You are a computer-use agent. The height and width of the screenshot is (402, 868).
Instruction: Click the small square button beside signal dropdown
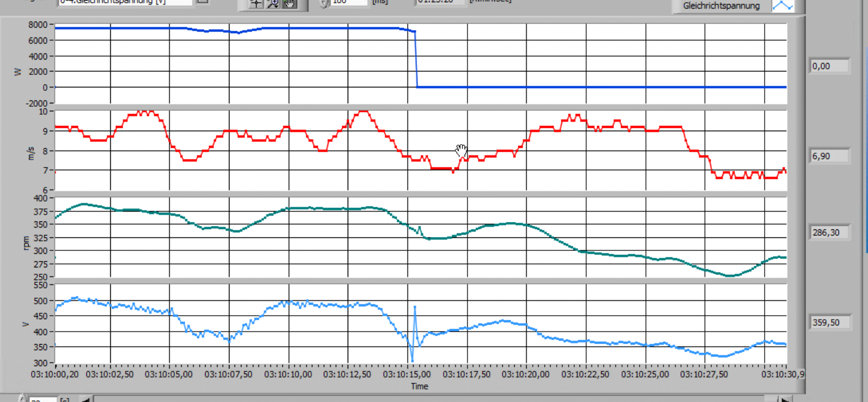203,2
